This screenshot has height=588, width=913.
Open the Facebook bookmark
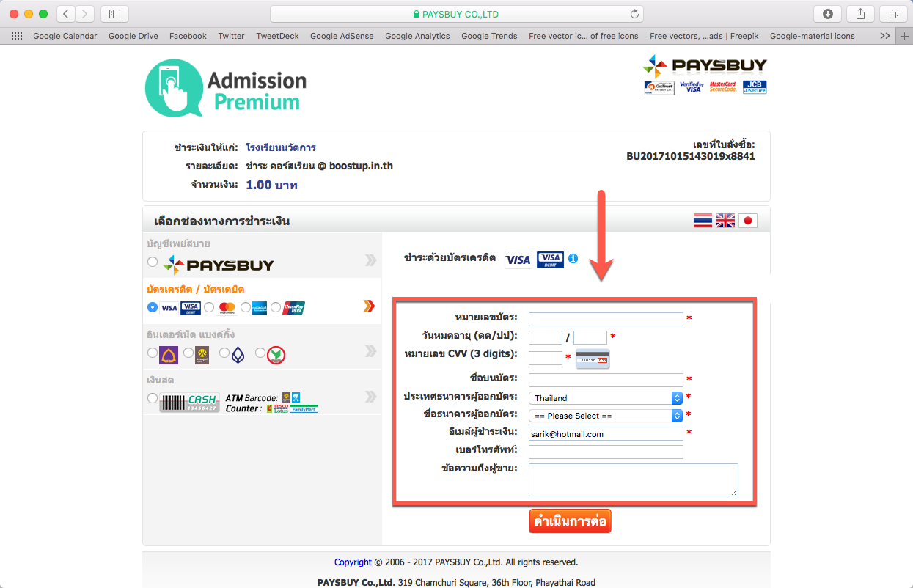tap(188, 36)
